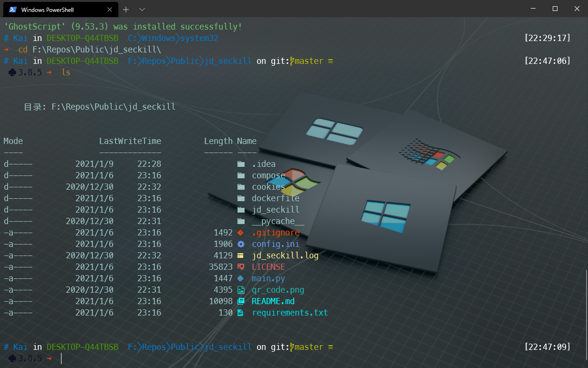The image size is (588, 368).
Task: Click the folder icon beside .idea
Action: (241, 164)
